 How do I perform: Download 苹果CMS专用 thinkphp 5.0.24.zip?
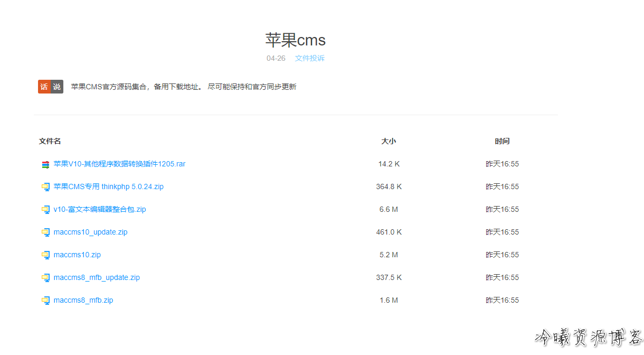coord(108,186)
